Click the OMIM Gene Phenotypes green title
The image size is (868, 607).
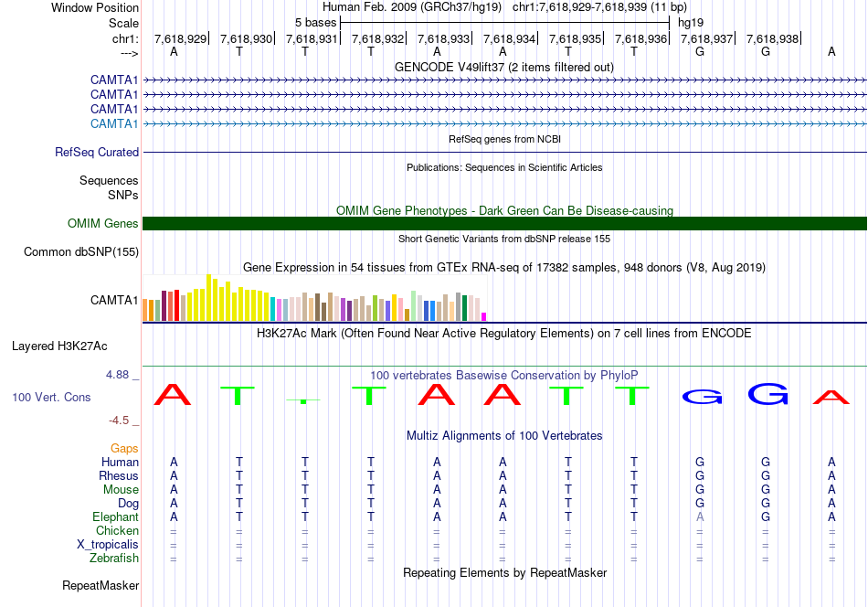tap(504, 210)
